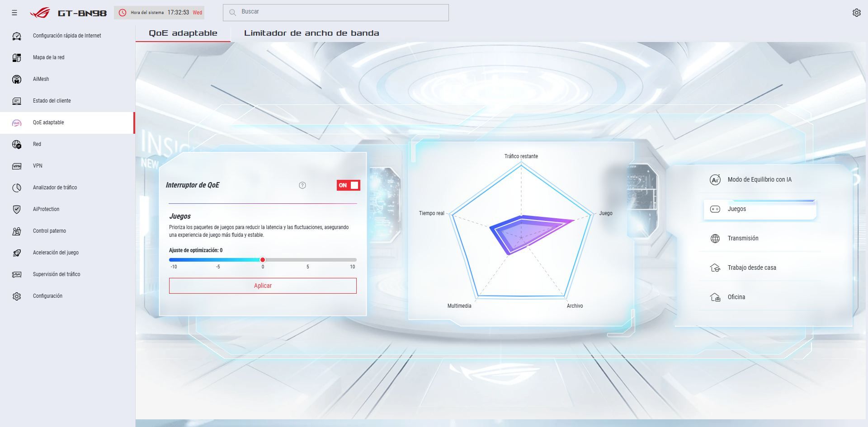Click the Control paterno icon
The height and width of the screenshot is (427, 868).
[x=17, y=231]
